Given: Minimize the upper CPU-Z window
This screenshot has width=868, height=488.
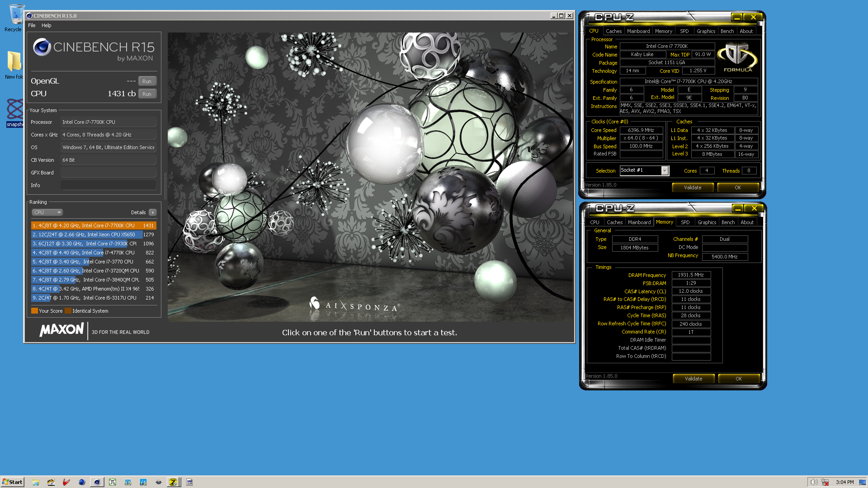Looking at the screenshot, I should [737, 17].
